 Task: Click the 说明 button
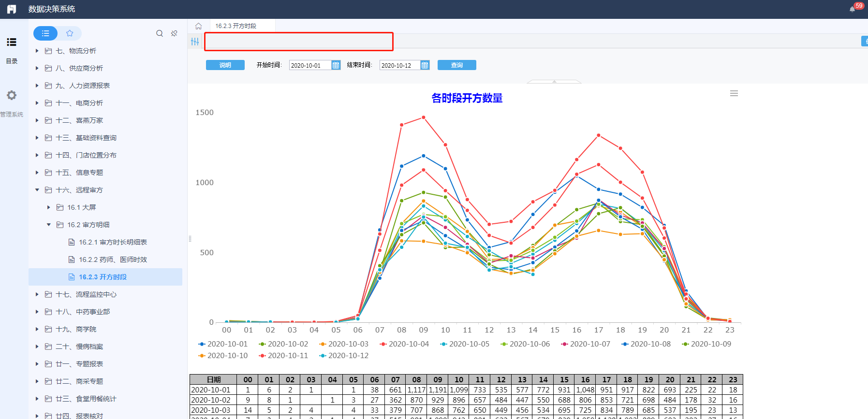click(225, 65)
